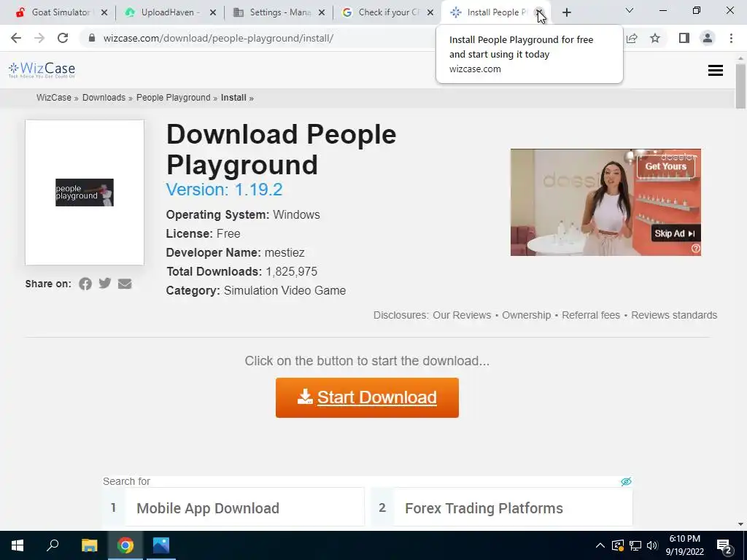The height and width of the screenshot is (560, 747).
Task: Click the Install breadcrumb
Action: pyautogui.click(x=233, y=98)
